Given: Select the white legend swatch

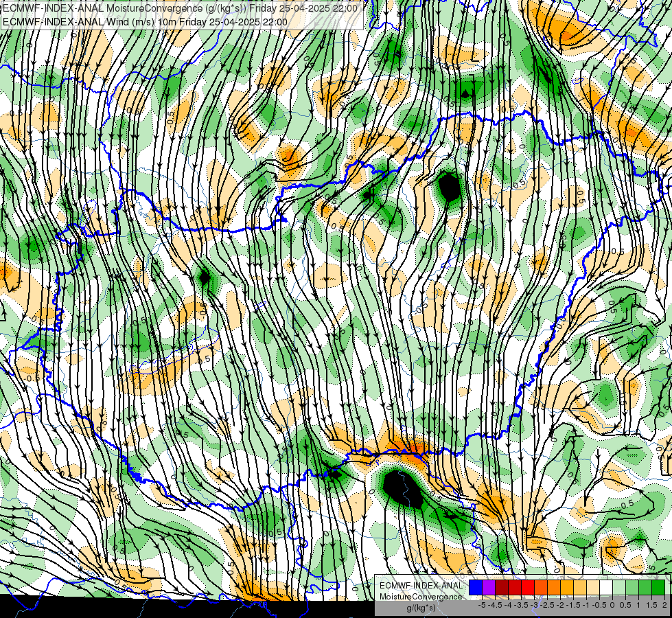Looking at the screenshot, I should 606,588.
